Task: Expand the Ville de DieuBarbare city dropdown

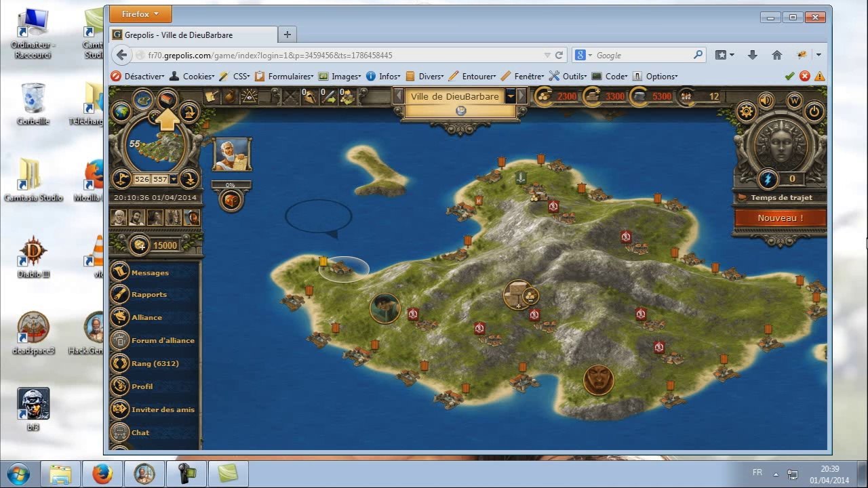Action: click(x=511, y=96)
